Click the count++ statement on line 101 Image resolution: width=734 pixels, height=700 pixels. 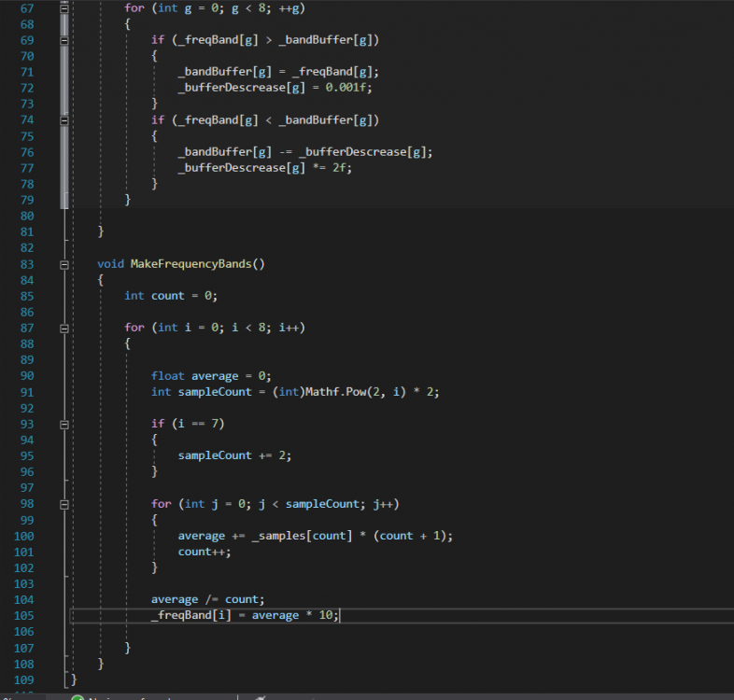point(204,552)
